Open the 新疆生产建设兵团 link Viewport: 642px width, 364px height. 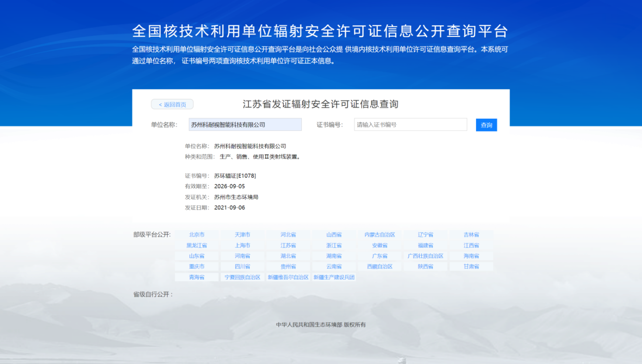[334, 277]
